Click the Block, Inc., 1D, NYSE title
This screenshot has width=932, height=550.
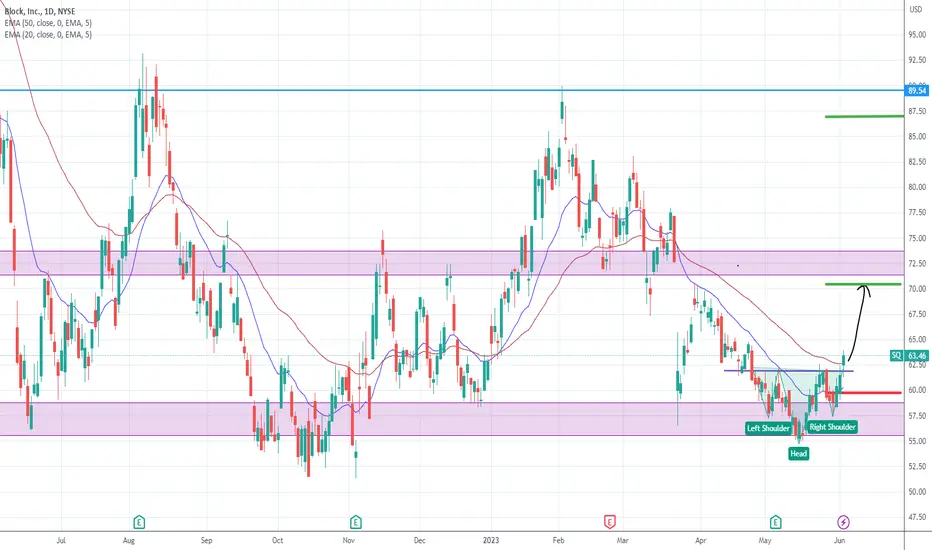click(x=40, y=11)
